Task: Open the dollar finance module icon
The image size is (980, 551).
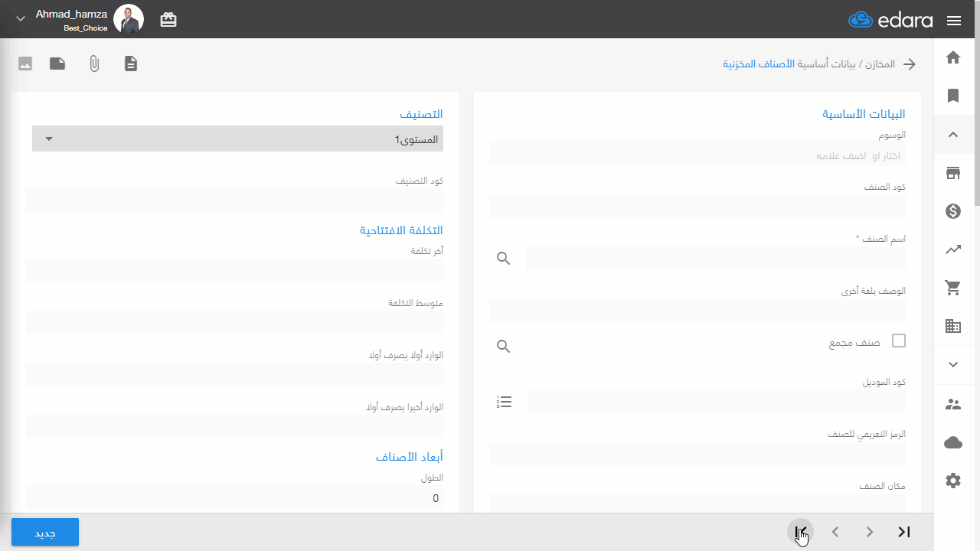Action: [x=953, y=211]
